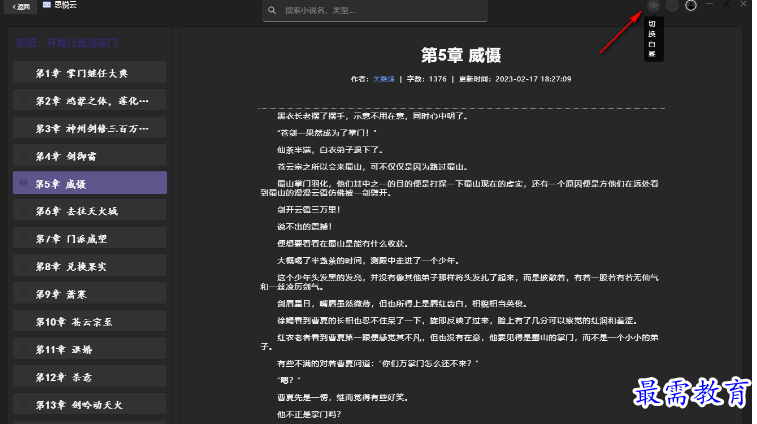This screenshot has width=757, height=424.
Task: Click the circle icon beside 第8章
Action: coord(23,265)
